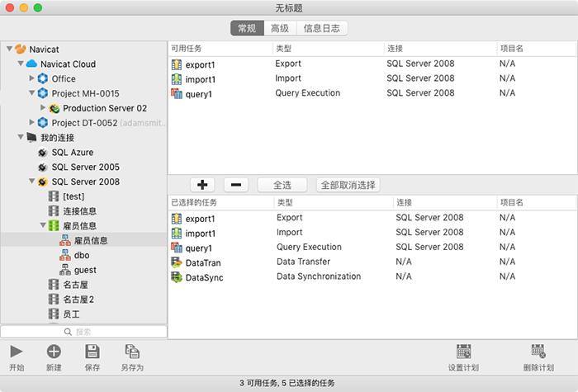Click DataTran icon in selected tasks
This screenshot has width=578, height=392.
pos(177,262)
